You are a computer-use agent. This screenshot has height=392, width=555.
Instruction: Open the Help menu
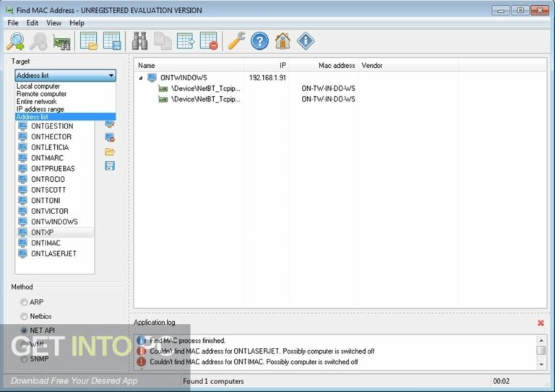coord(77,23)
